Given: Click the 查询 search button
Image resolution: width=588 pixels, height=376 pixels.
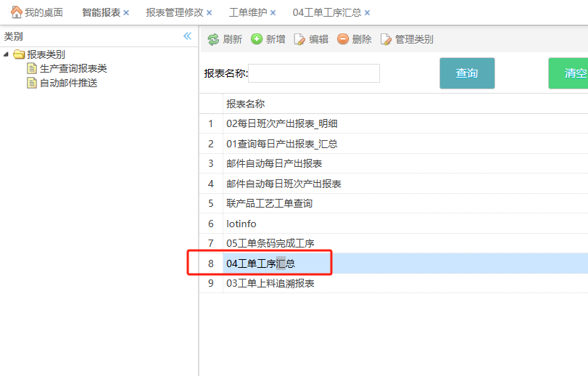Looking at the screenshot, I should click(467, 73).
